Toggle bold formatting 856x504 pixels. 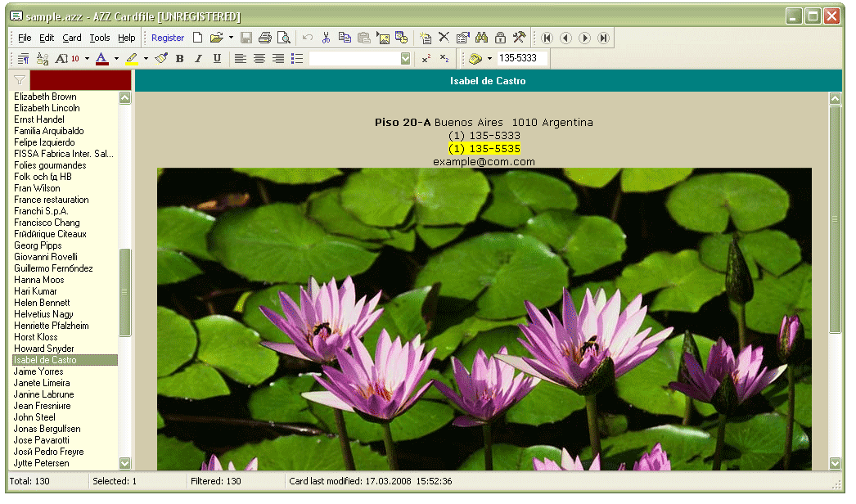tap(179, 58)
